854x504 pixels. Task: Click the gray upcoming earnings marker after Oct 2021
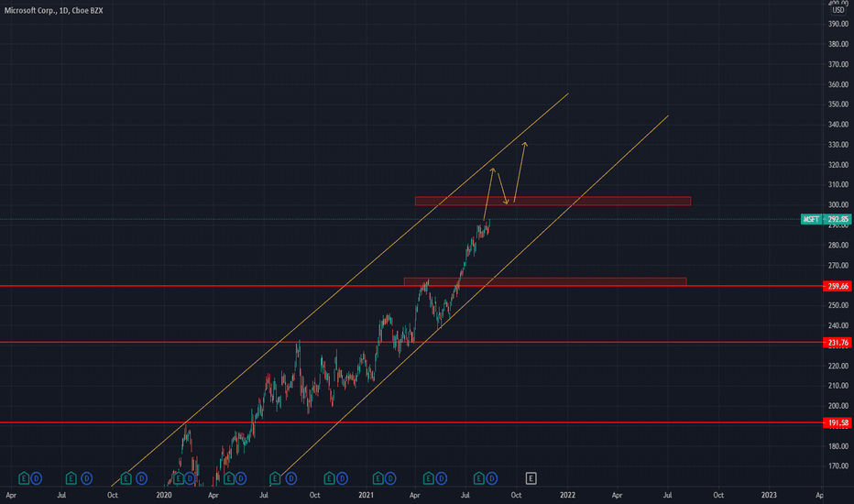point(531,478)
